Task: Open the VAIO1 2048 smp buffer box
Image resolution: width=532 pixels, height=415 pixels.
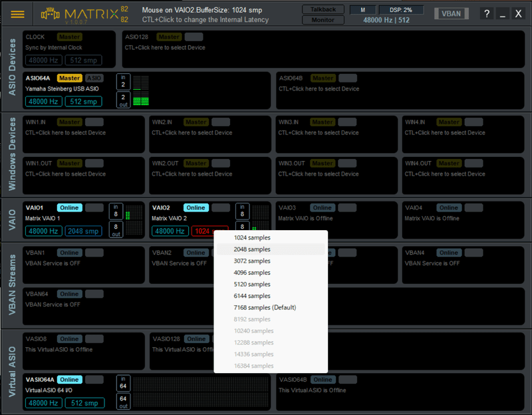Action: (x=84, y=231)
